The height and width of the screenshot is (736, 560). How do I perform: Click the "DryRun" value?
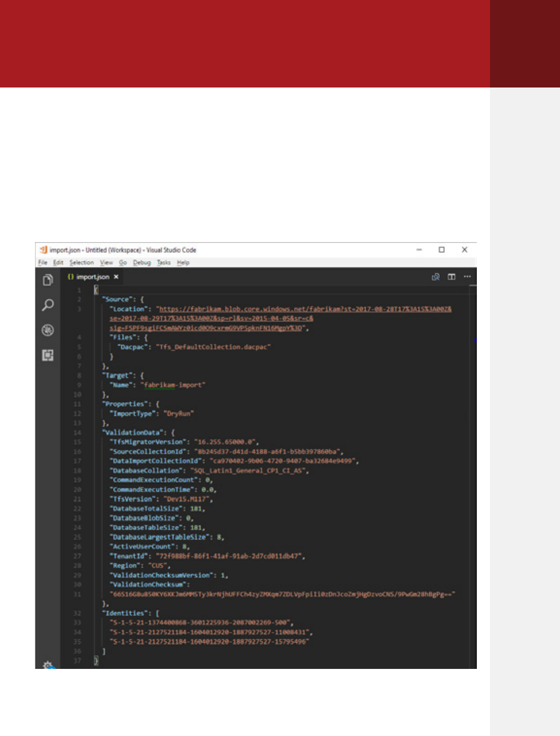[x=179, y=414]
